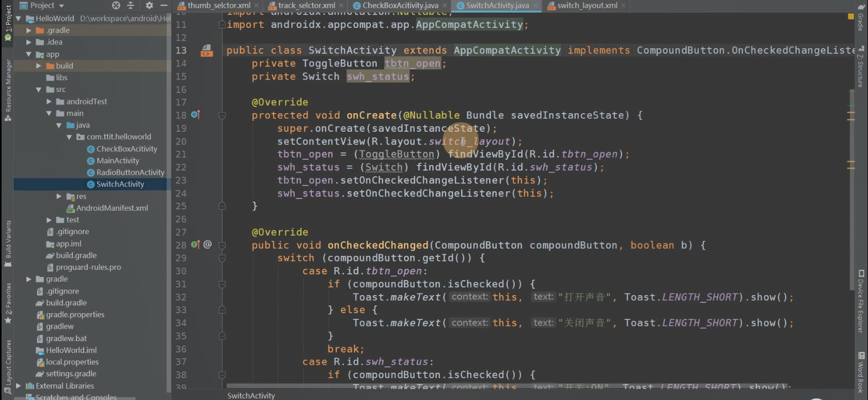
Task: Close the SwitchActivity.java tab
Action: (x=535, y=5)
